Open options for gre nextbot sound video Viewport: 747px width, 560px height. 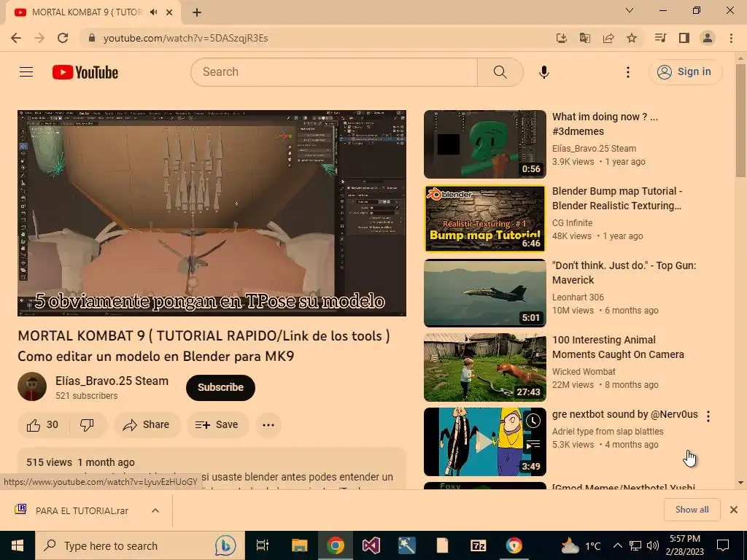[x=708, y=416]
